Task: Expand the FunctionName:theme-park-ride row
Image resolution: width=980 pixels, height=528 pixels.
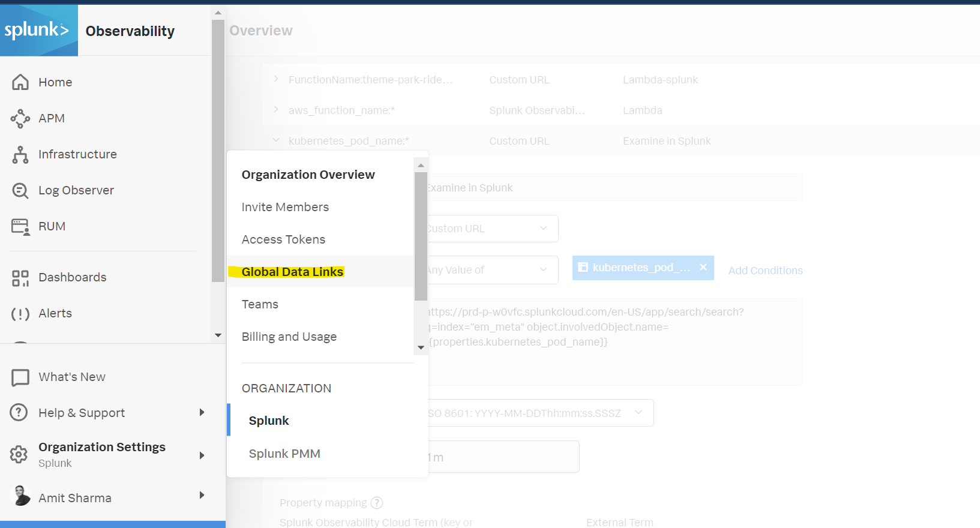Action: 276,79
